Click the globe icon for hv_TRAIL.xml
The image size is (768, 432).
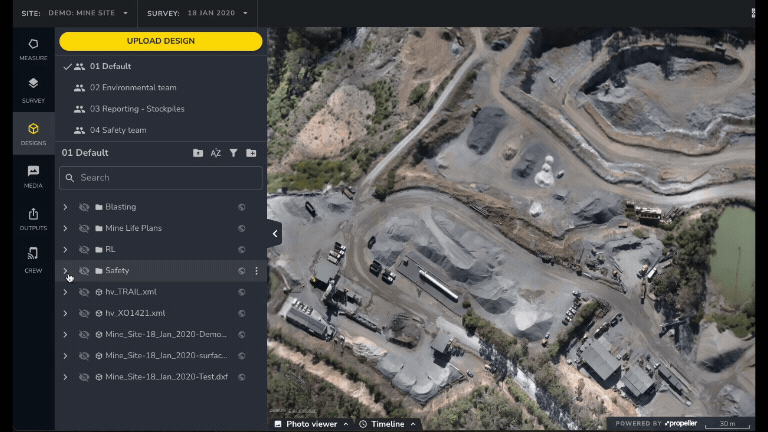pyautogui.click(x=241, y=292)
